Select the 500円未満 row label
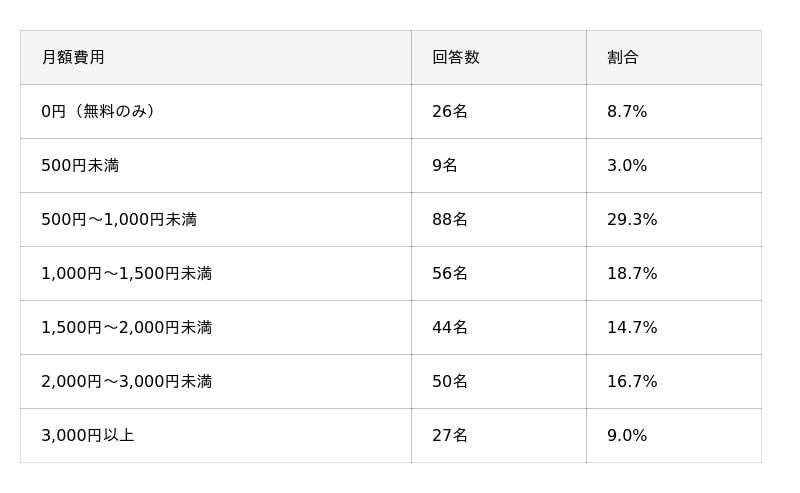This screenshot has height=493, width=800. tap(80, 165)
